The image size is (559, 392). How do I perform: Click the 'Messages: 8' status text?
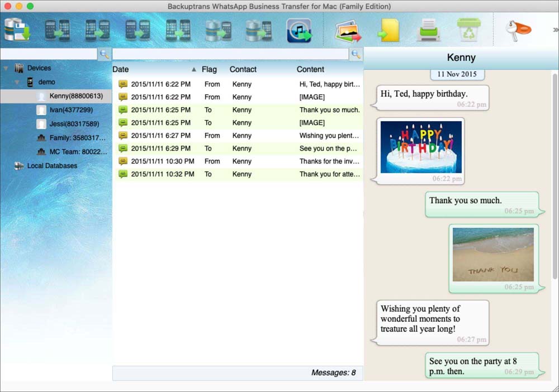pyautogui.click(x=333, y=373)
